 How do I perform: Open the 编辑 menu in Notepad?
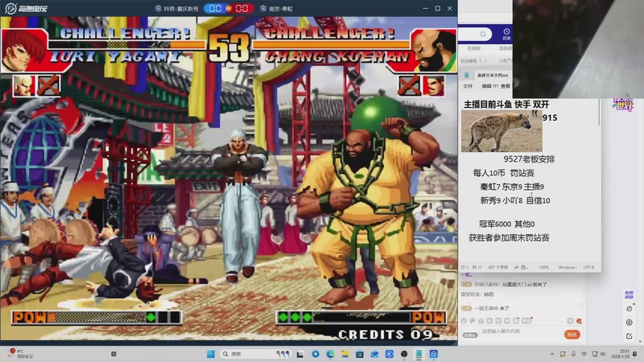[x=486, y=86]
